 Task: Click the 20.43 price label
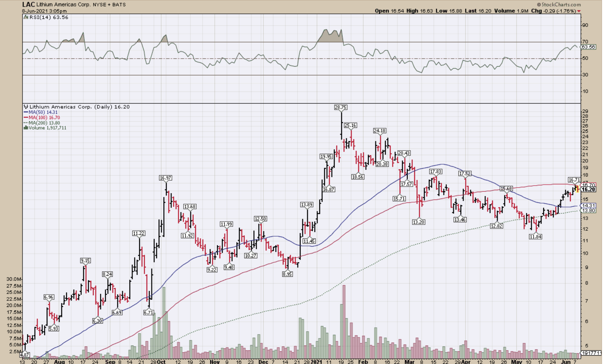click(404, 153)
